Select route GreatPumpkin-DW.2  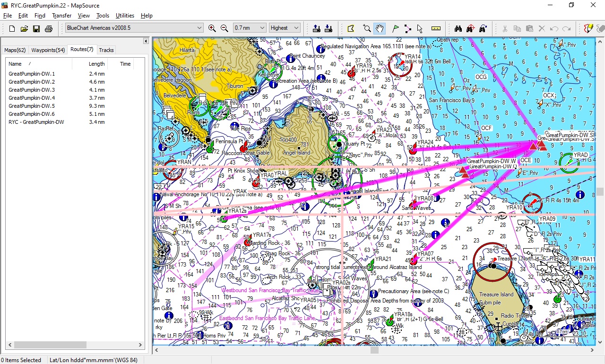click(32, 82)
